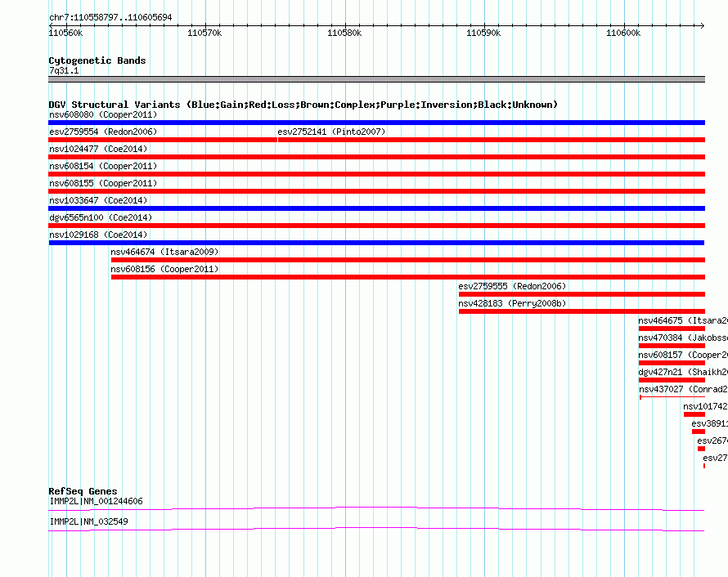Select the nsv437027 variant label
The width and height of the screenshot is (728, 577).
tap(684, 389)
